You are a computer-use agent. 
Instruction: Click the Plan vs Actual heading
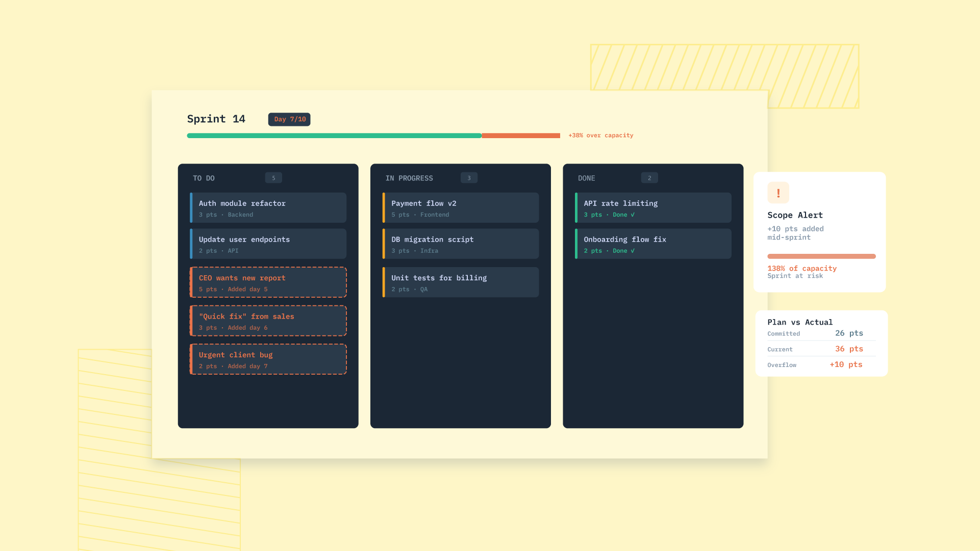pos(800,322)
